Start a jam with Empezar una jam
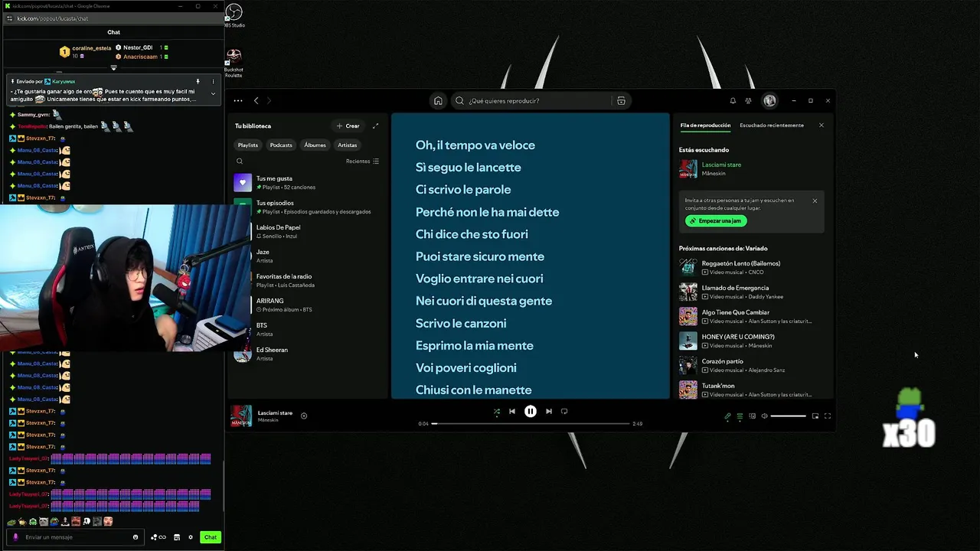The width and height of the screenshot is (980, 551). (716, 220)
